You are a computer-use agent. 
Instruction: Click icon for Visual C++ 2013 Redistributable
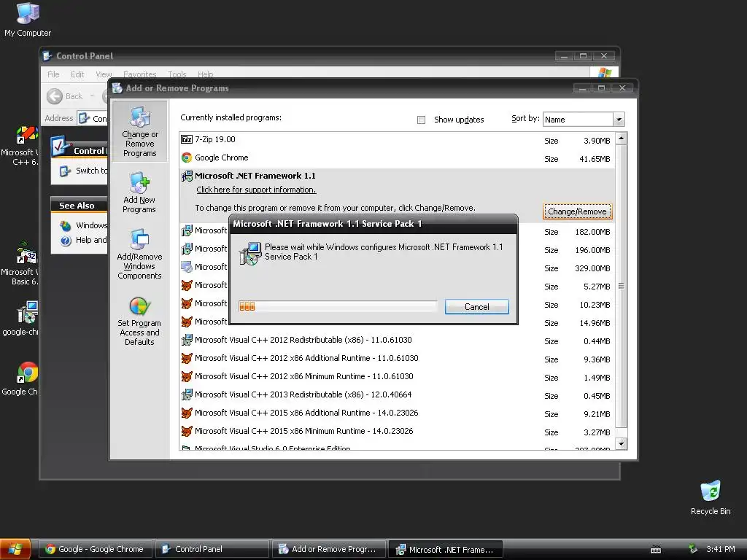point(187,394)
